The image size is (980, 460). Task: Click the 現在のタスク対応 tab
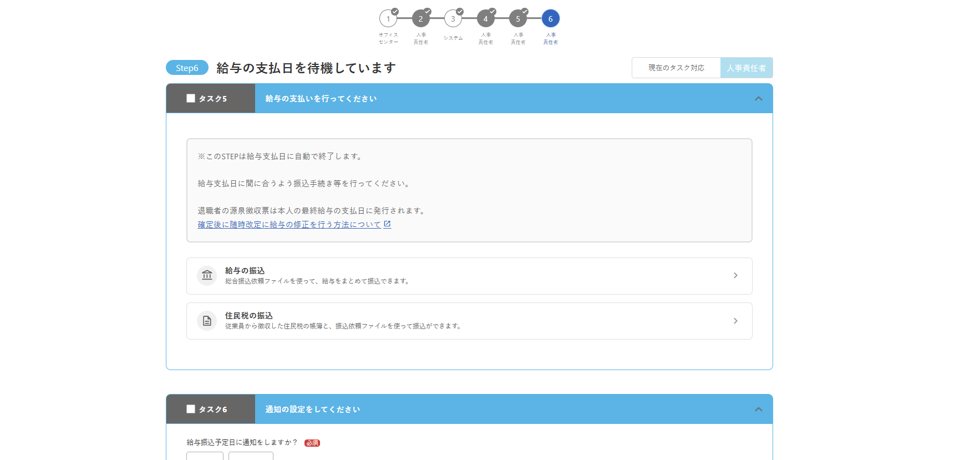tap(676, 68)
